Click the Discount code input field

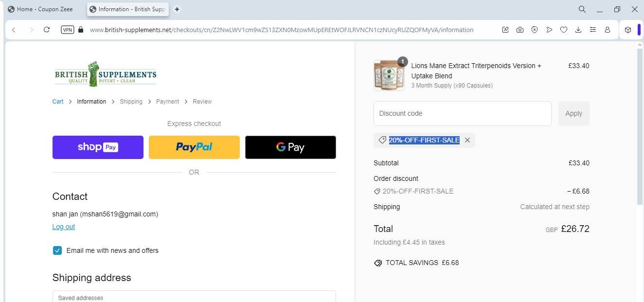click(463, 113)
